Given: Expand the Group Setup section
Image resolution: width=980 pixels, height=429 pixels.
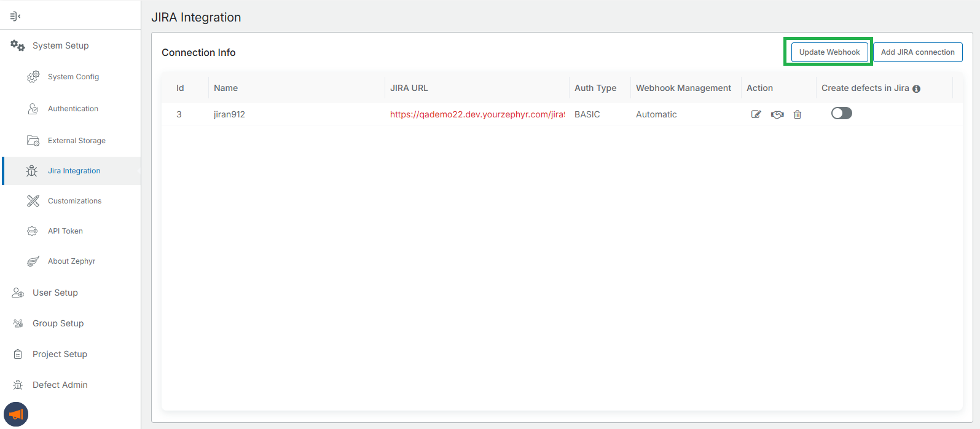Looking at the screenshot, I should pos(58,323).
